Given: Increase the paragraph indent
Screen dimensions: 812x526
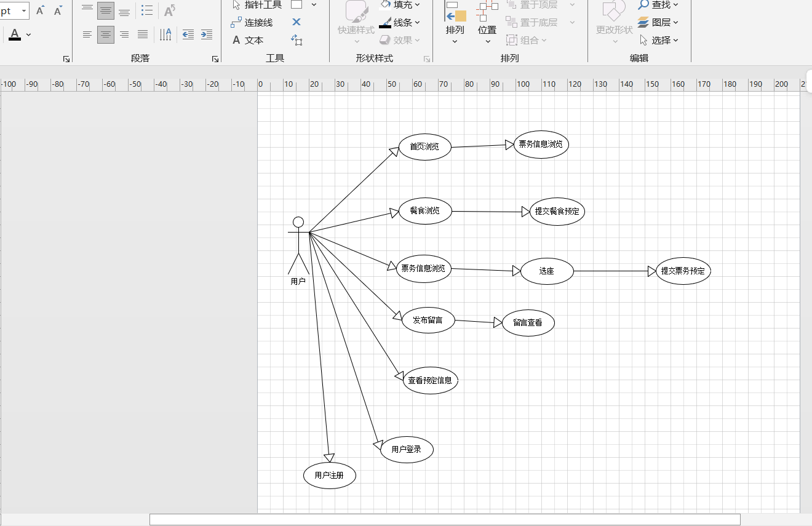Looking at the screenshot, I should (x=207, y=34).
